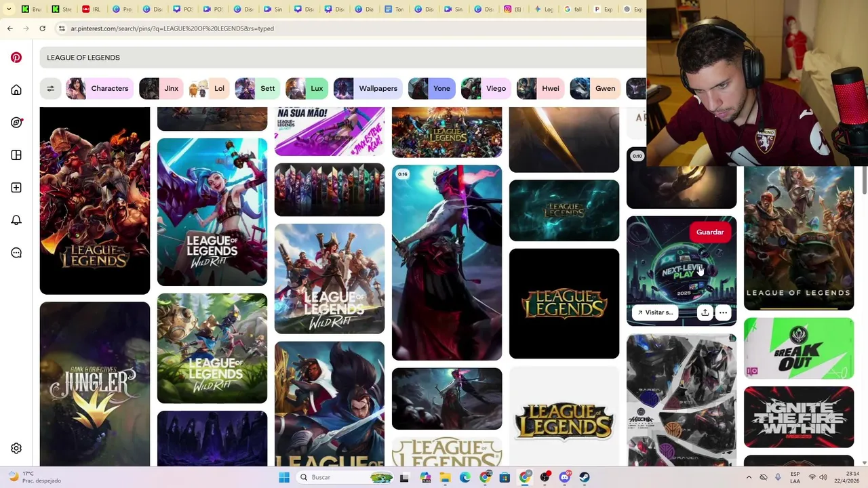Open messages chat bubble icon in the sidebar
868x488 pixels.
16,253
